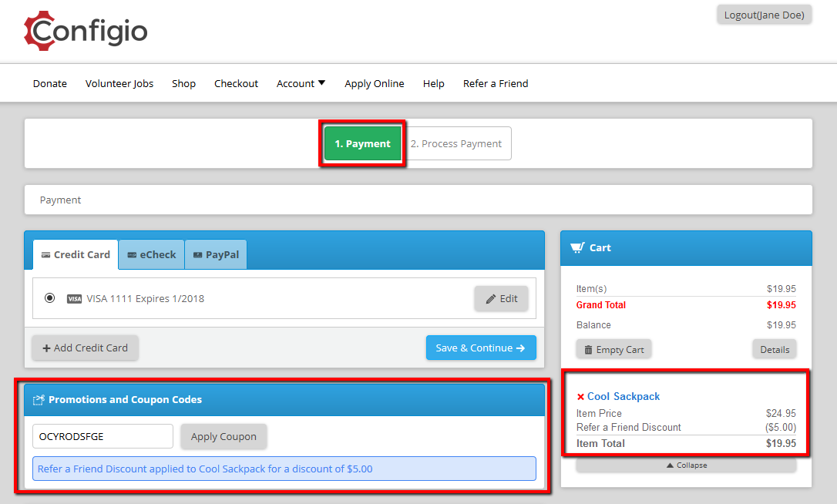Click the VISA card logo icon

coord(74,299)
